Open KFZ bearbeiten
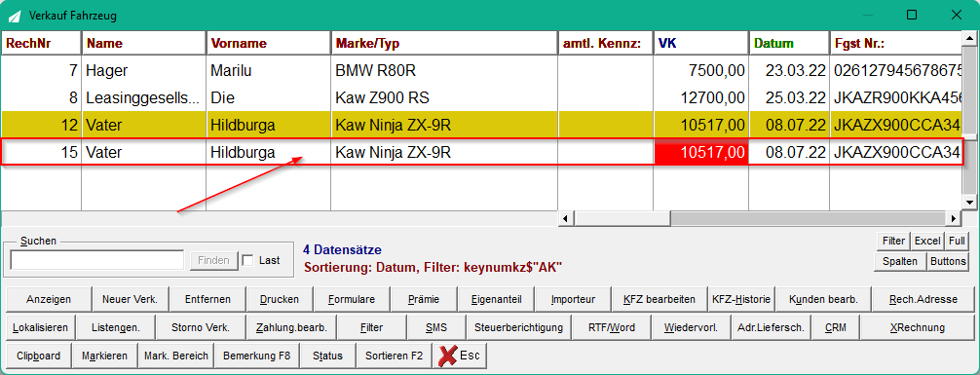The width and height of the screenshot is (980, 375). (660, 299)
